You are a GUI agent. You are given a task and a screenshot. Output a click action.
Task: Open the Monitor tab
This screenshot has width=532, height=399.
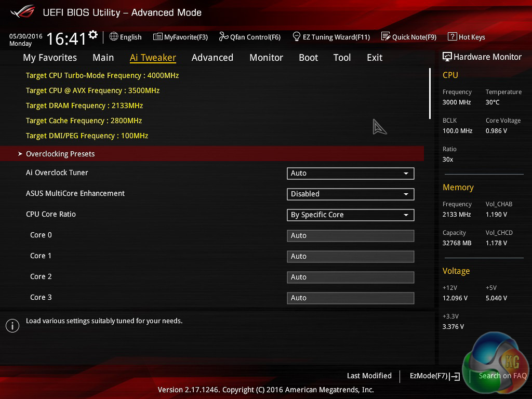pos(267,58)
